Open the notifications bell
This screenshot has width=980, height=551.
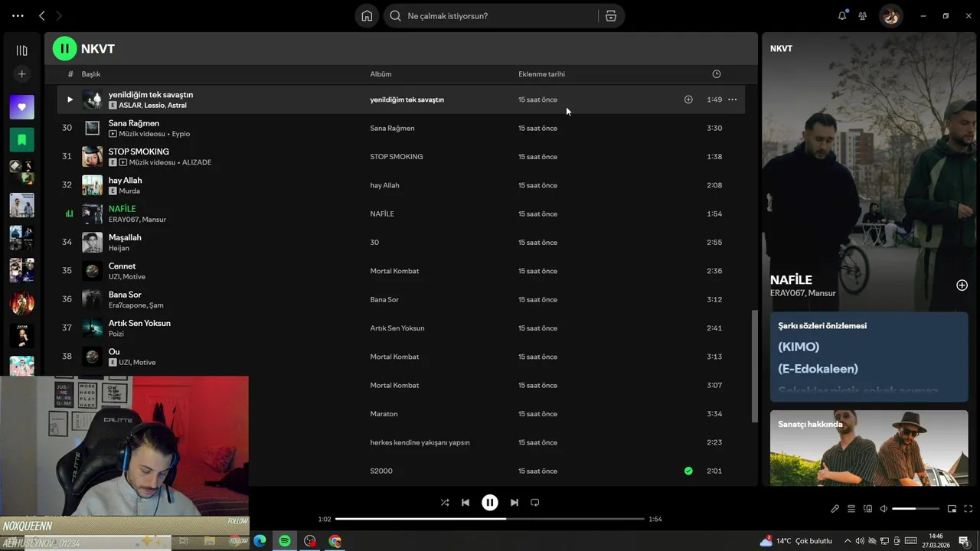point(842,15)
